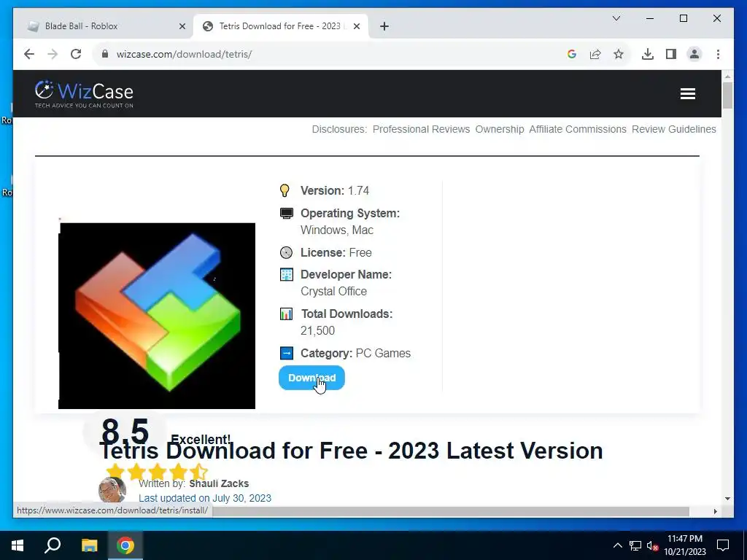747x560 pixels.
Task: Click the Version lightbulb icon
Action: (285, 190)
